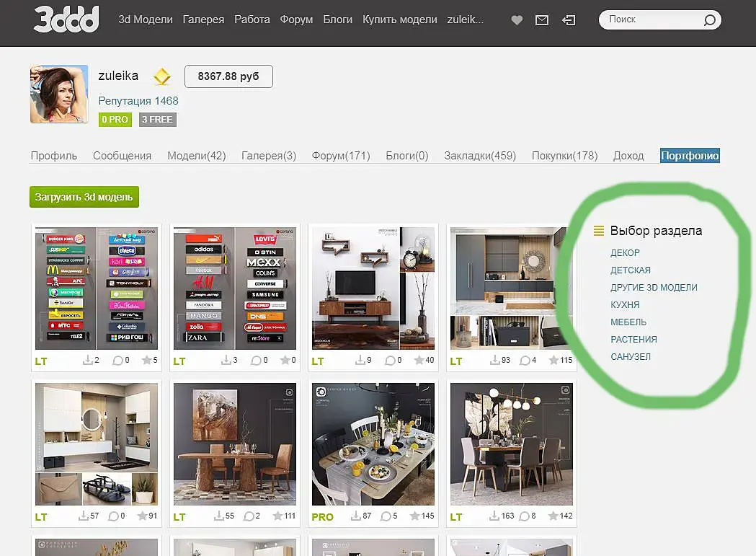Image resolution: width=756 pixels, height=556 pixels.
Task: Click the 3ddd site logo
Action: 66,19
